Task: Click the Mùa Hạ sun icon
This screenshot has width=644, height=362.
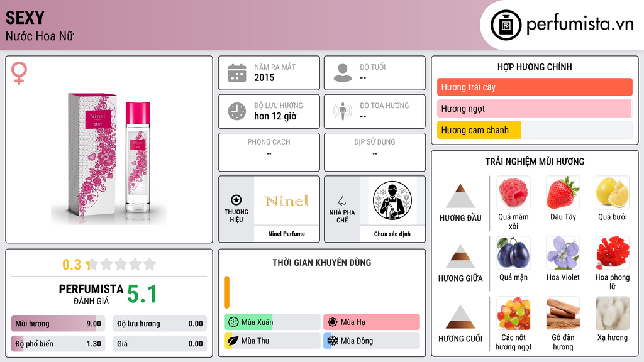Action: click(333, 322)
